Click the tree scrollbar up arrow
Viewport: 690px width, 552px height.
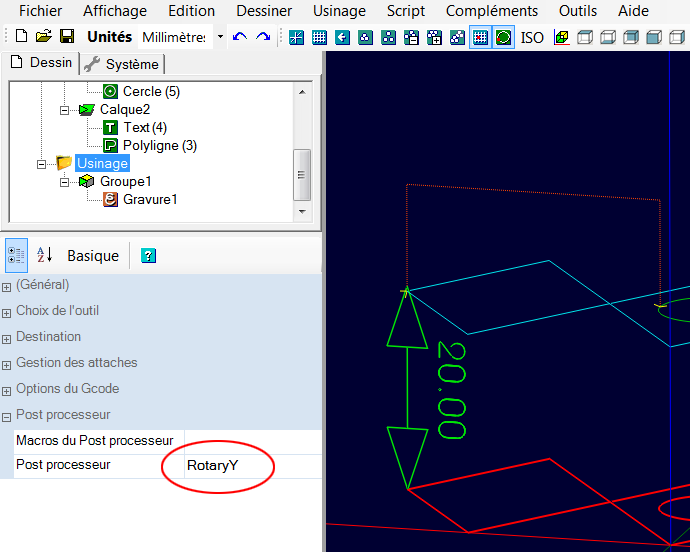point(302,92)
